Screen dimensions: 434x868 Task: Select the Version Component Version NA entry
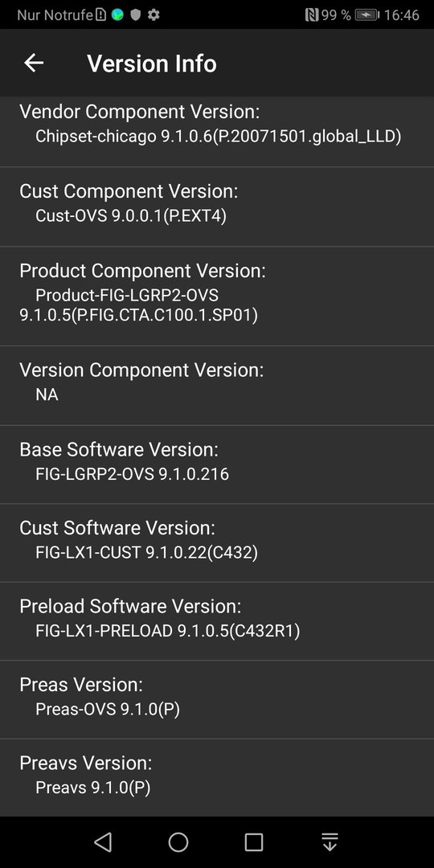point(217,386)
